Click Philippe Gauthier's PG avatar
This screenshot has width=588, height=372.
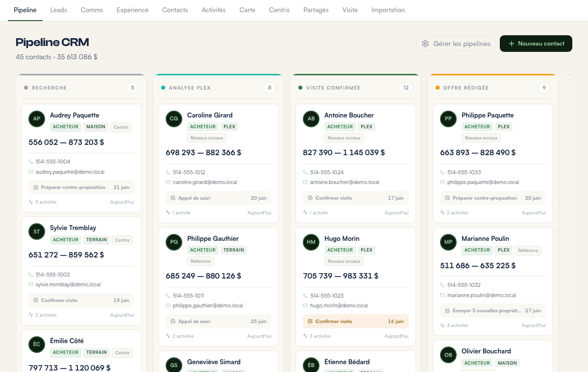(174, 242)
